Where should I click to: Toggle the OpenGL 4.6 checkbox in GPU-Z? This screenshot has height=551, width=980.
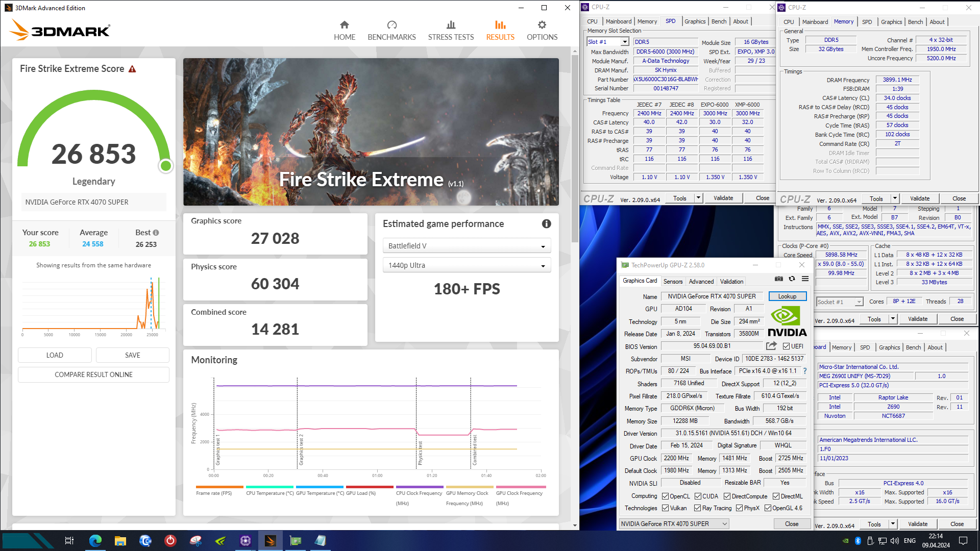pos(768,508)
